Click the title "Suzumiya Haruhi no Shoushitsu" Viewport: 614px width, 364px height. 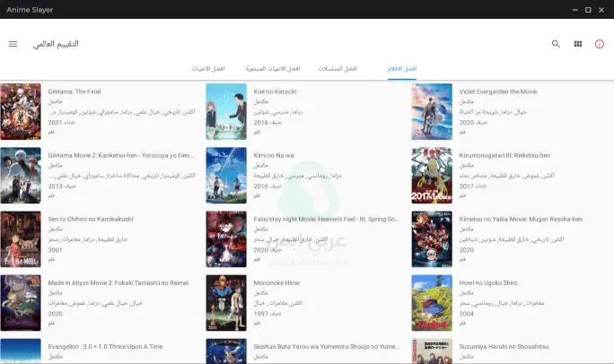504,346
